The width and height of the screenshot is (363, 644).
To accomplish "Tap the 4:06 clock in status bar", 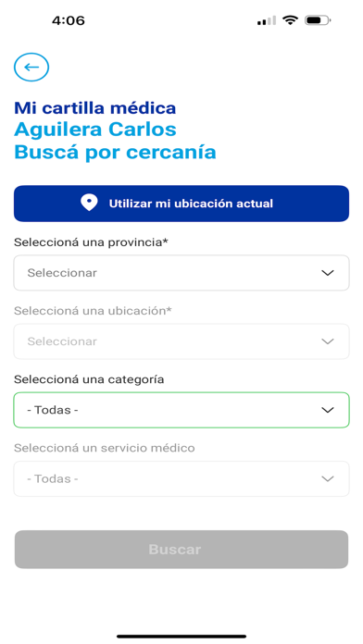I will click(x=69, y=20).
